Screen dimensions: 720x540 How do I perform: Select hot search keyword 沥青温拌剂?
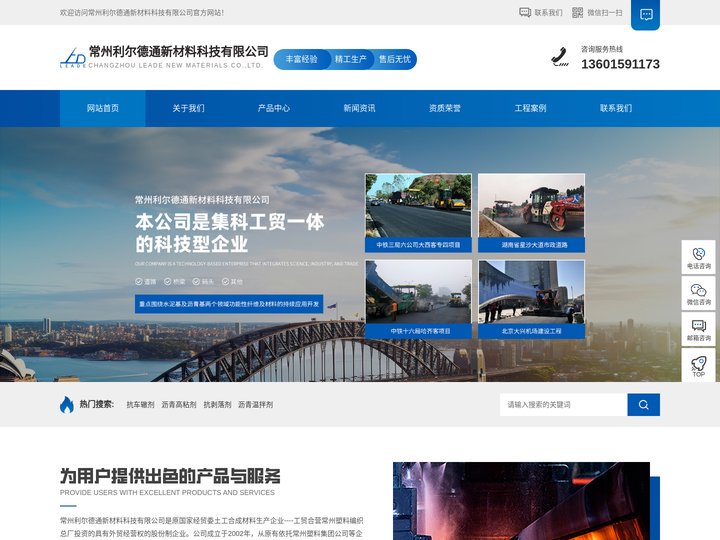(255, 405)
